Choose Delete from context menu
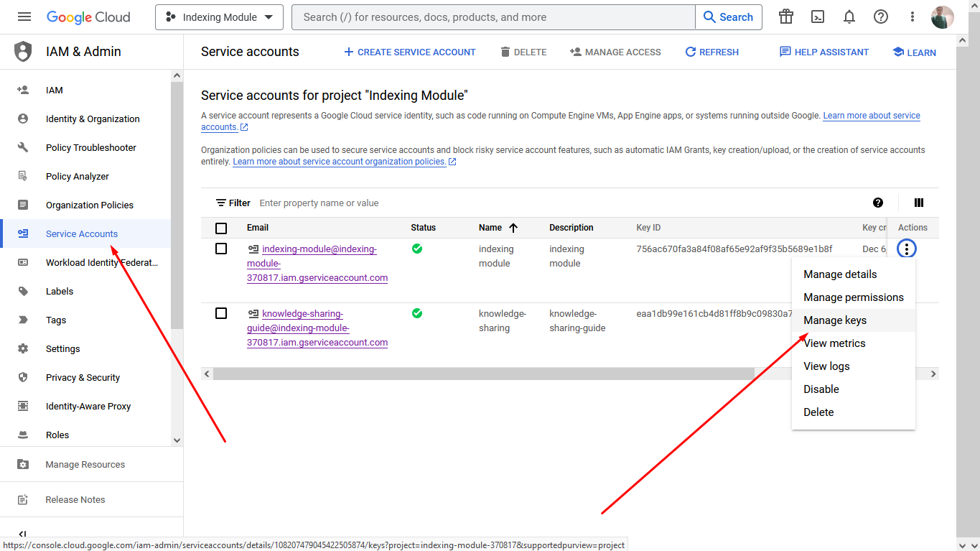 coord(854,412)
